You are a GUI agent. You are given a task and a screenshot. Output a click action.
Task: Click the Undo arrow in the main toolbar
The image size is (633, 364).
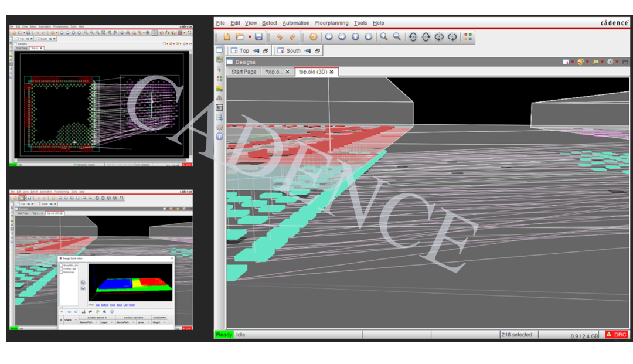pos(279,37)
